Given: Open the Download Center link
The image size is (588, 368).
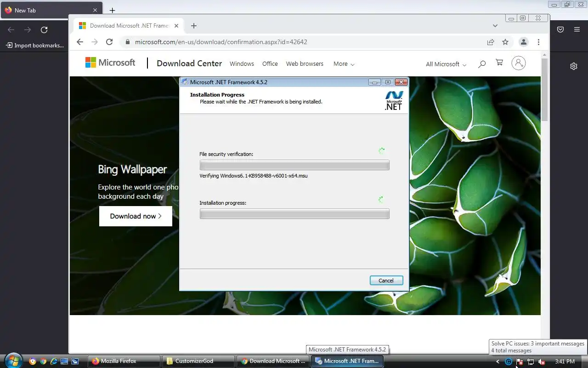Looking at the screenshot, I should (x=189, y=63).
